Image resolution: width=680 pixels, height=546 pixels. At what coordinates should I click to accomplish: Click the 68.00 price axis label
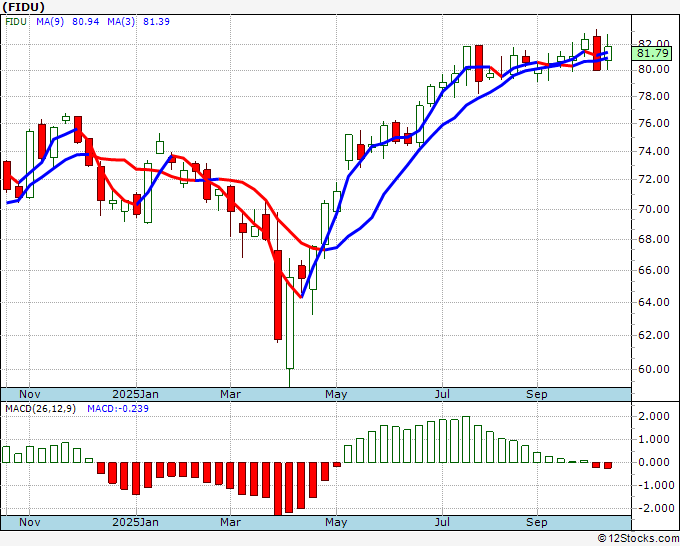pos(654,239)
